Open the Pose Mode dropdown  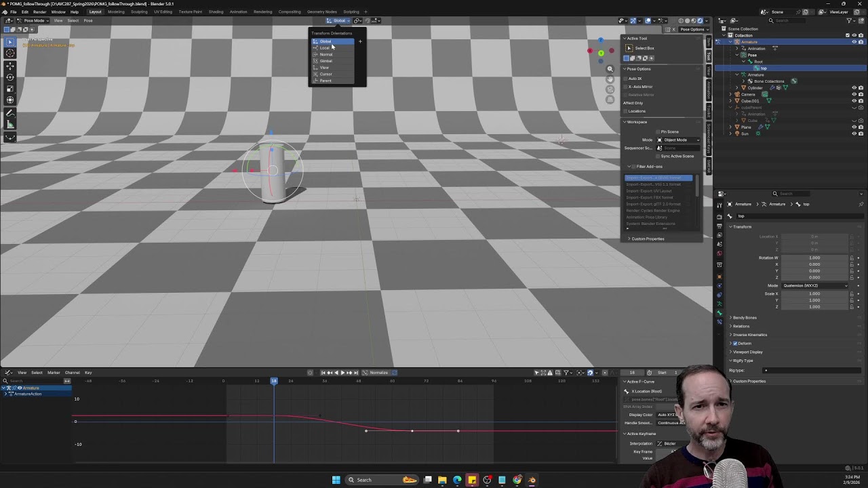tap(34, 20)
